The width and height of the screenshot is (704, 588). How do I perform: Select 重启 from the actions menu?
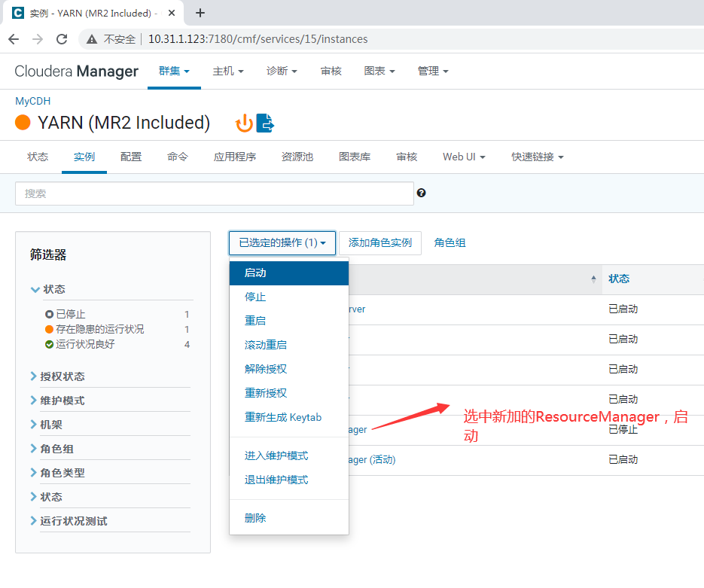click(x=289, y=321)
